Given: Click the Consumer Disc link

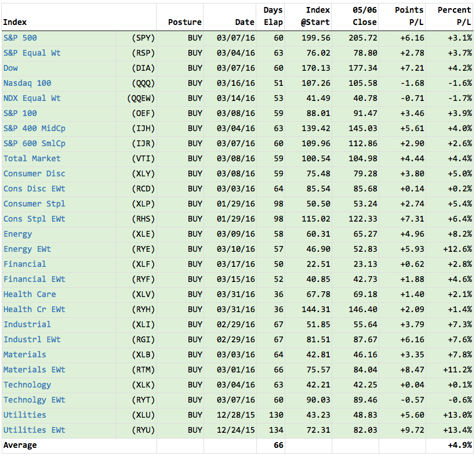Looking at the screenshot, I should coord(34,173).
